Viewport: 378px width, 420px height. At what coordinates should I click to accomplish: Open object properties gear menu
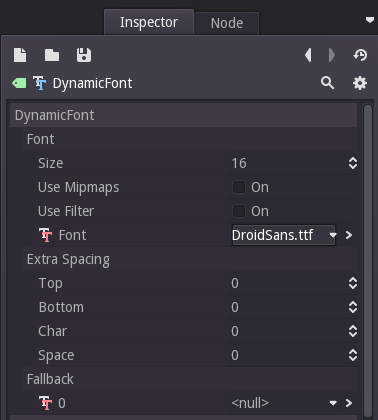tap(360, 83)
